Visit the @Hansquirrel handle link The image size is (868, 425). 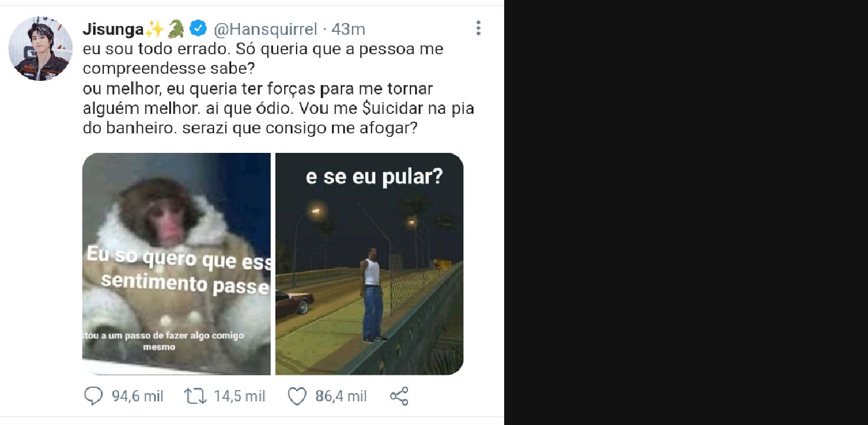tap(265, 28)
